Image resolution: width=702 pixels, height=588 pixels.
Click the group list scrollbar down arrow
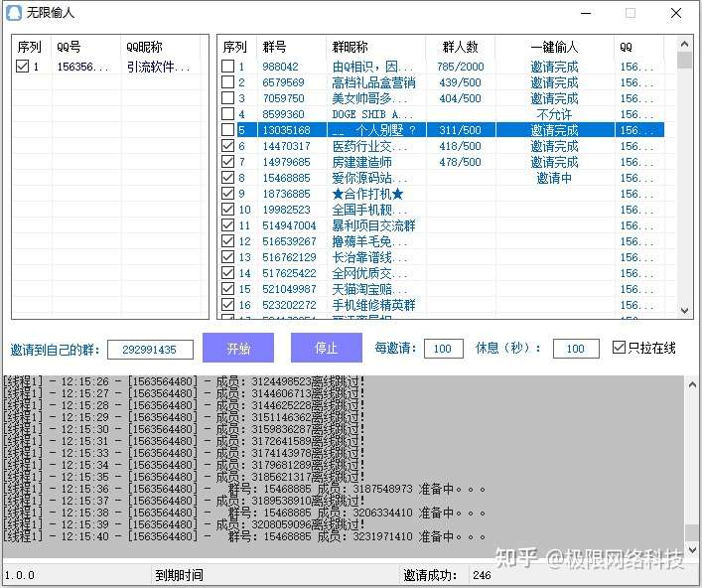click(x=684, y=310)
